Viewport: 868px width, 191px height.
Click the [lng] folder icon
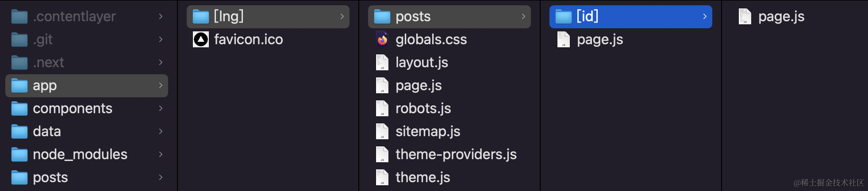(x=201, y=17)
